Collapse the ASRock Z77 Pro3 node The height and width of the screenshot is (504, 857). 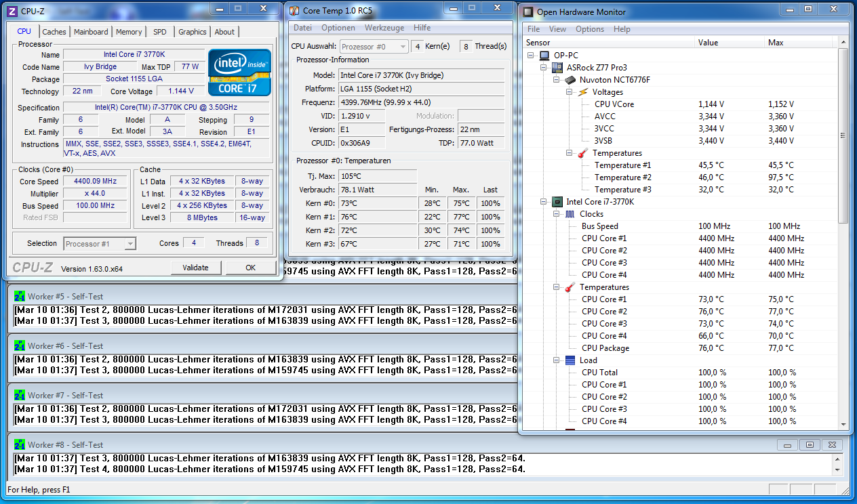(x=544, y=68)
